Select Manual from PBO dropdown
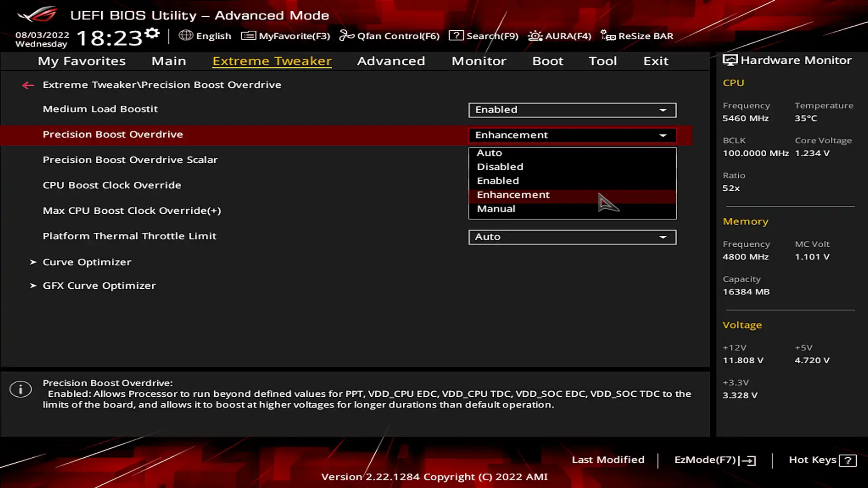This screenshot has height=488, width=868. 496,209
